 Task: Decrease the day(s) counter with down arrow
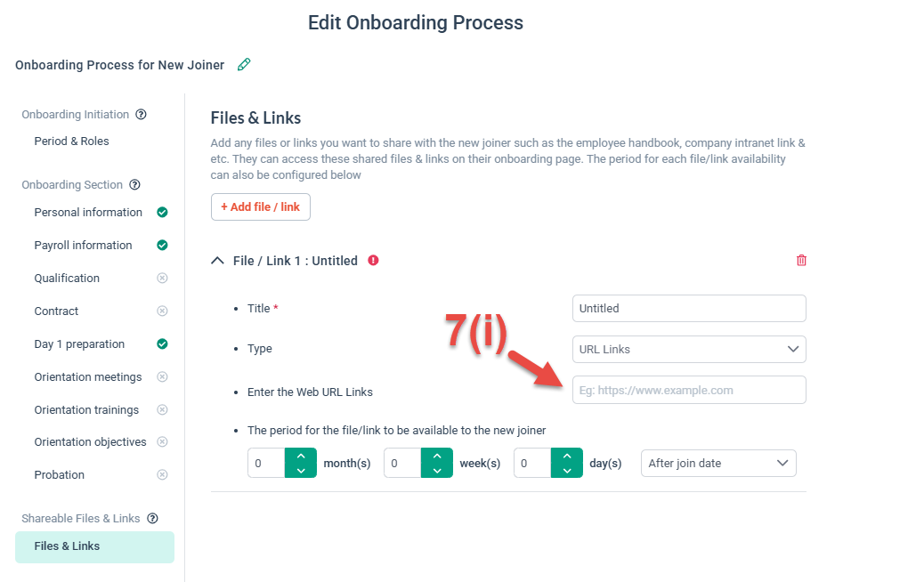pos(566,469)
